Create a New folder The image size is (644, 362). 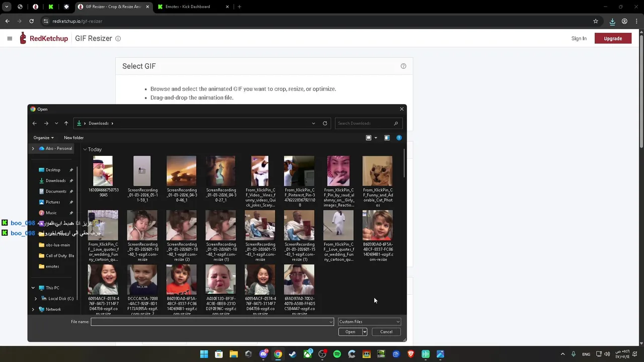[x=74, y=138]
